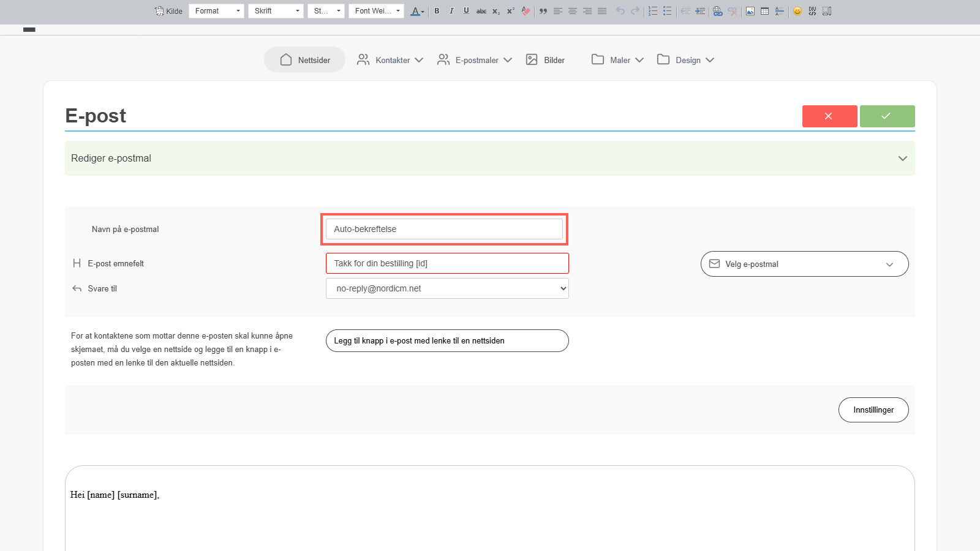The height and width of the screenshot is (551, 980).
Task: Save with the green checkmark button
Action: (887, 116)
